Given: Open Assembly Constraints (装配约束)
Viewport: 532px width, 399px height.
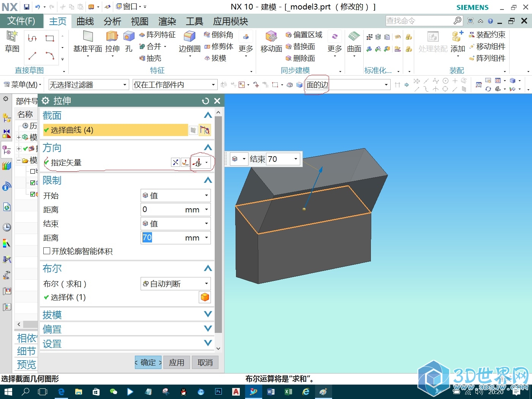Looking at the screenshot, I should 487,35.
